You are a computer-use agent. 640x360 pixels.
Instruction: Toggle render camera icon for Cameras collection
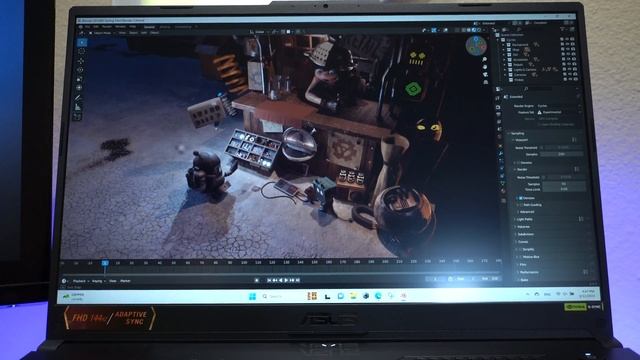click(x=575, y=75)
